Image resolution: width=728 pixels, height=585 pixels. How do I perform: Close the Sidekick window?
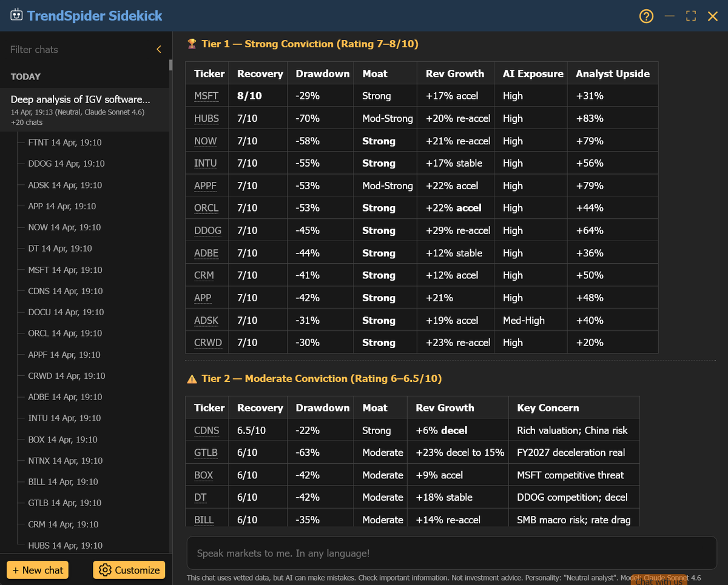(x=713, y=16)
